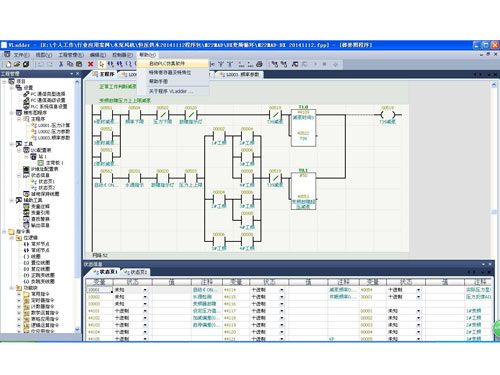The height and width of the screenshot is (375, 500).
Task: Open the decimal format dropdown for 44101
Action: (x=145, y=311)
